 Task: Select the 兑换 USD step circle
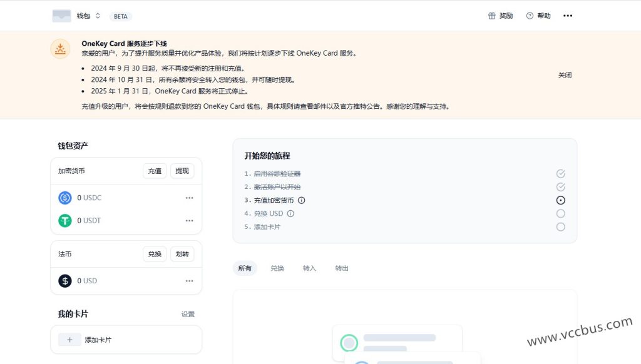pyautogui.click(x=560, y=213)
